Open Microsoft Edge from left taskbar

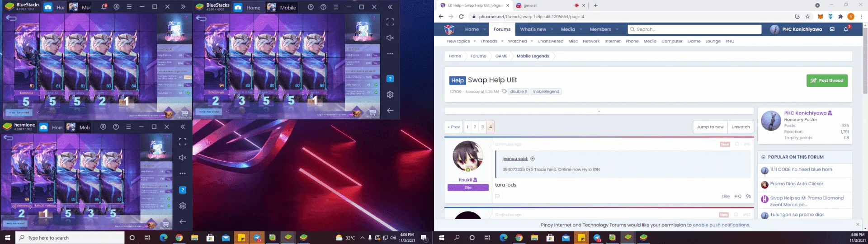[x=163, y=238]
